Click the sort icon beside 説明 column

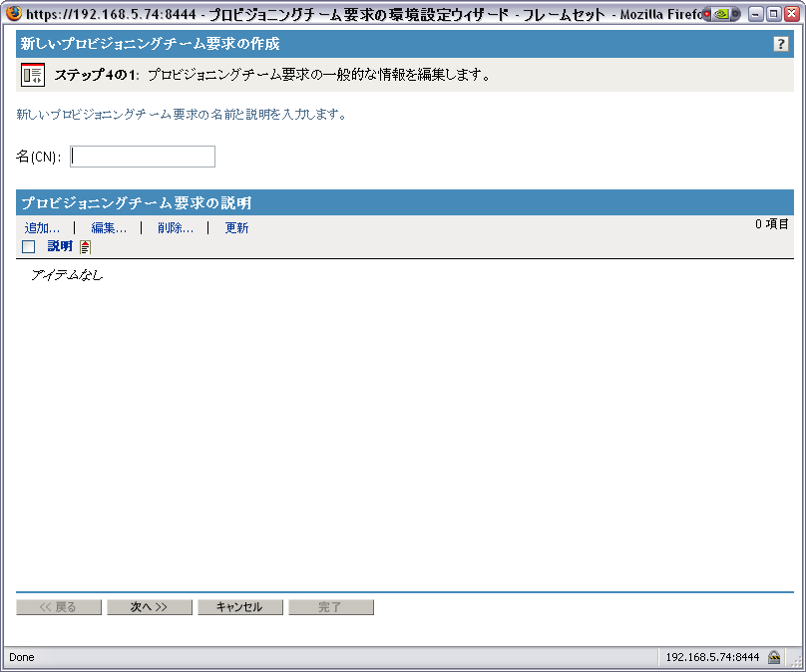click(x=86, y=247)
